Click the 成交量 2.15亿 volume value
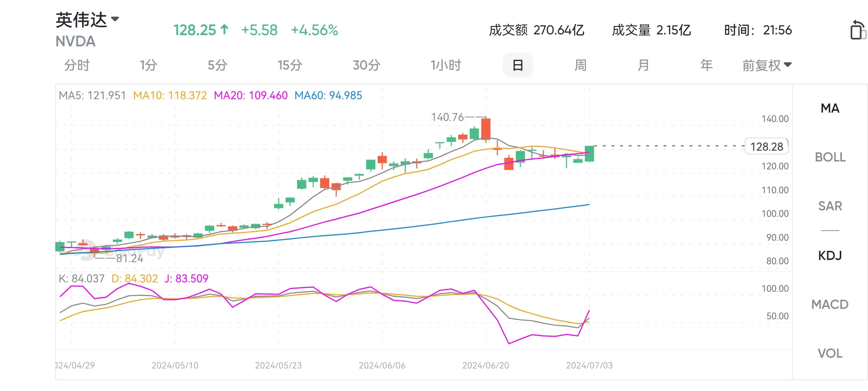Image resolution: width=868 pixels, height=391 pixels. coord(651,30)
